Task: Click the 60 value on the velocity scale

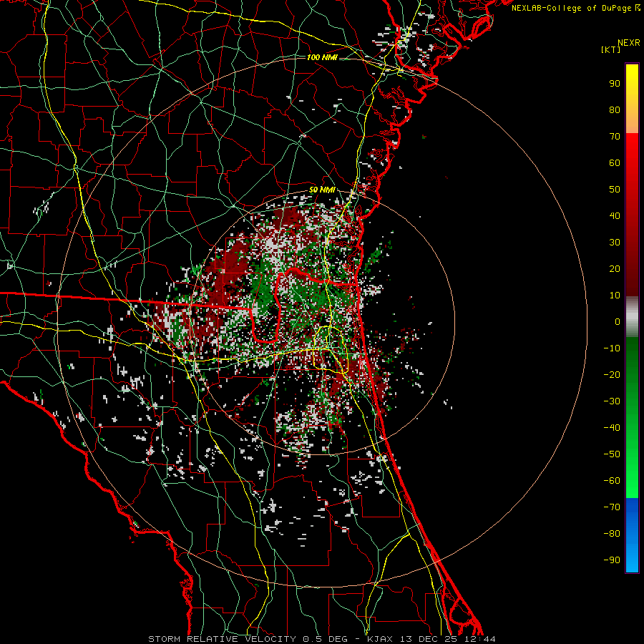Action: 615,163
